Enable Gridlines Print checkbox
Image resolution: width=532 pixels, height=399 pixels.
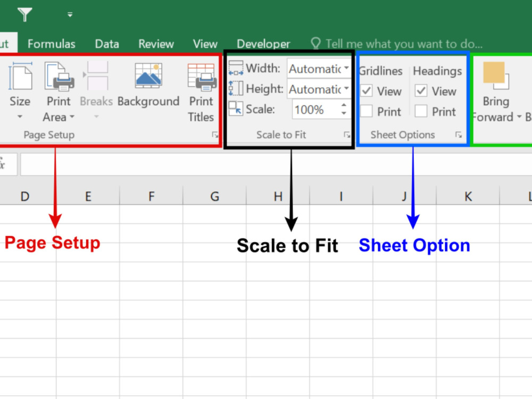click(x=366, y=111)
